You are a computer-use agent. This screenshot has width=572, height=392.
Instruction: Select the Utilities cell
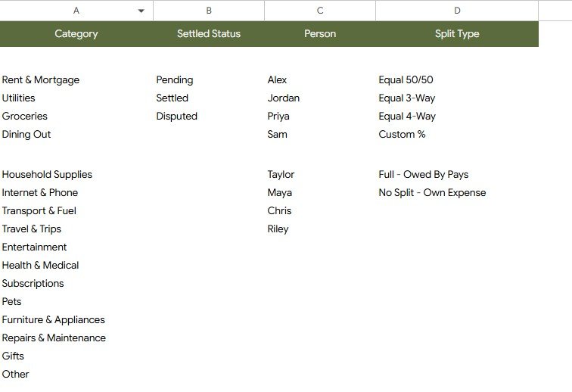pos(76,98)
